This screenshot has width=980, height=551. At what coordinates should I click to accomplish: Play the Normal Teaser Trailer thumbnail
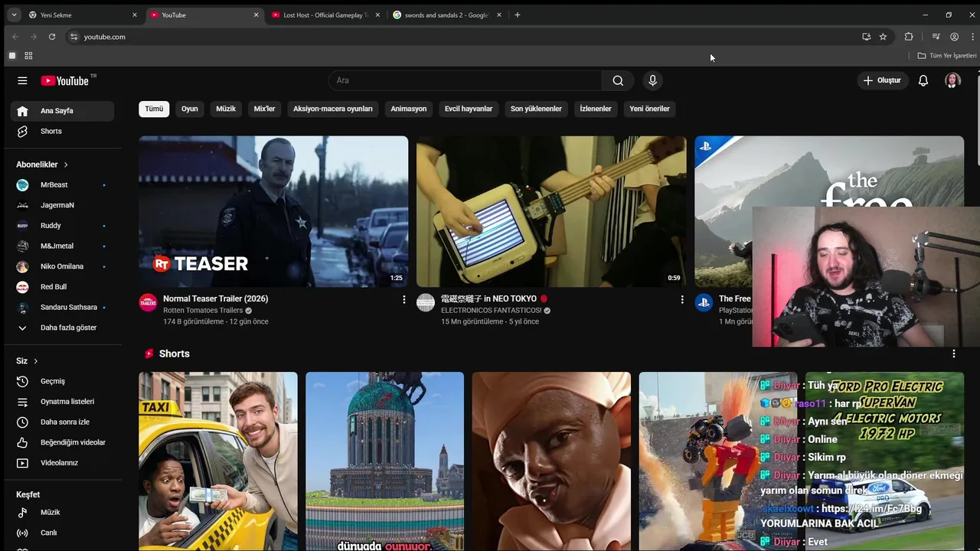pos(273,211)
